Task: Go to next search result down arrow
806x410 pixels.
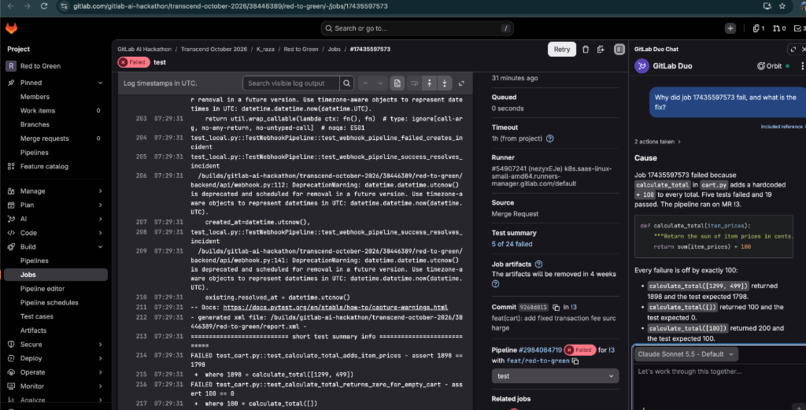Action: click(x=380, y=83)
